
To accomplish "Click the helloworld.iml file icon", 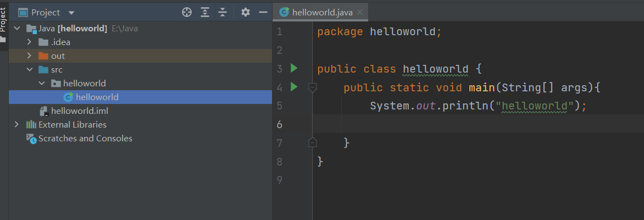I will [43, 111].
